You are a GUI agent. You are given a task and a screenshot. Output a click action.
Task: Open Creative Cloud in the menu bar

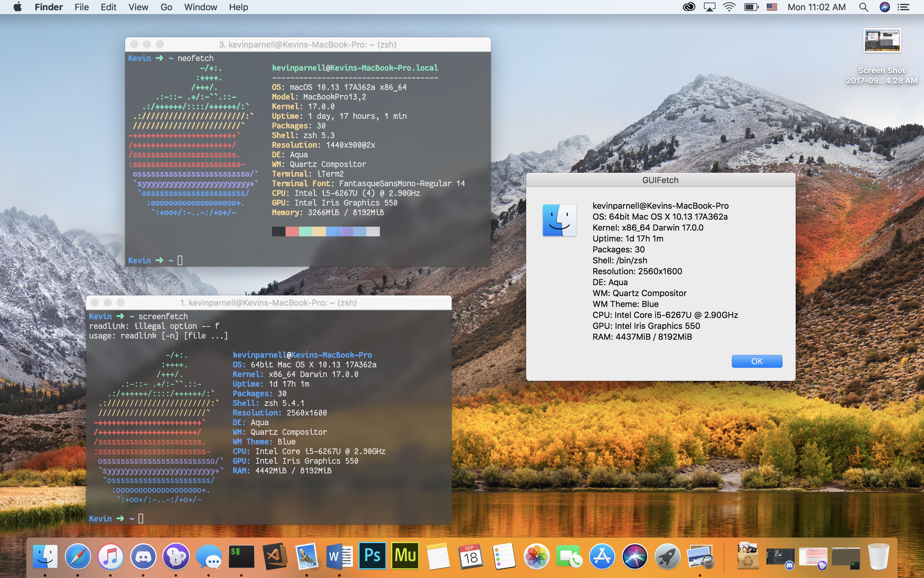pyautogui.click(x=689, y=7)
